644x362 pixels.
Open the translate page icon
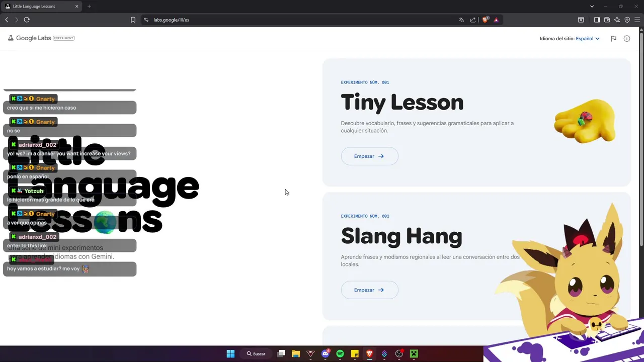point(461,20)
